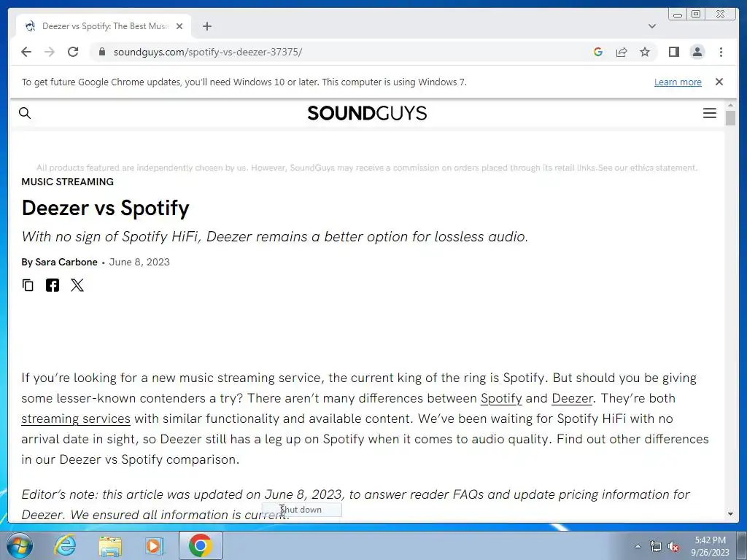
Task: Click the Chrome taskbar button
Action: pyautogui.click(x=200, y=545)
